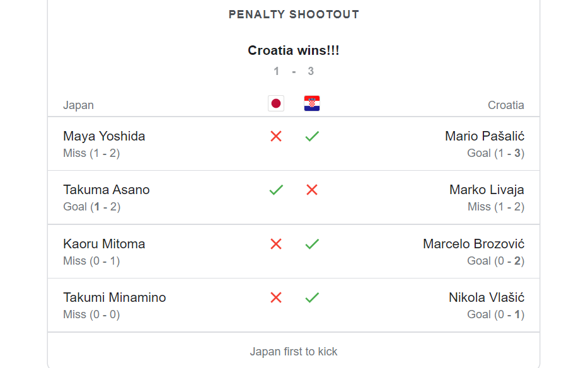Click Mario Pašalić's green goal checkmark
Image resolution: width=588 pixels, height=368 pixels.
[312, 136]
